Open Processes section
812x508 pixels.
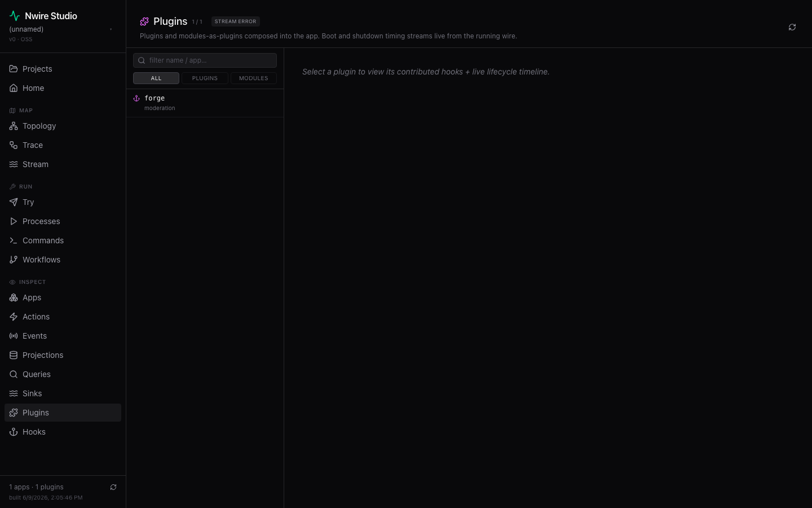[x=63, y=221]
